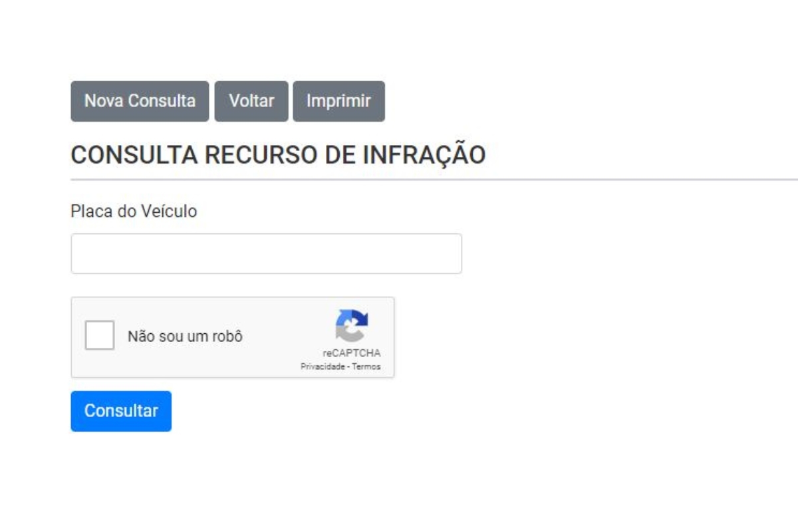This screenshot has width=798, height=532.
Task: Click the word 'robô' in the captcha label
Action: (x=227, y=336)
